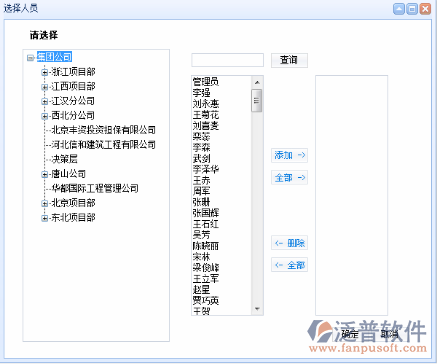Click the 添加 -> button
The height and width of the screenshot is (364, 437).
(x=289, y=155)
